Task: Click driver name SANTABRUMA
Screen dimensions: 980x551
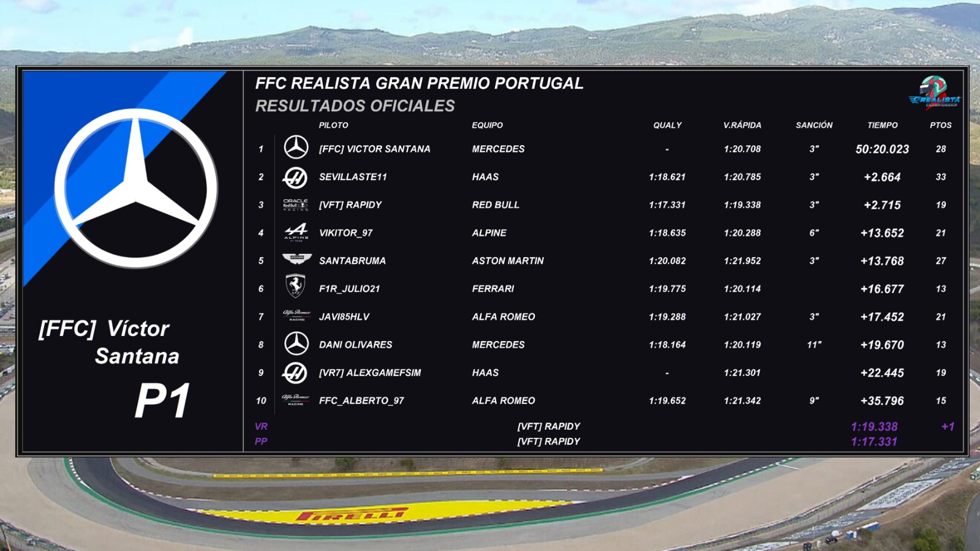Action: click(x=352, y=261)
